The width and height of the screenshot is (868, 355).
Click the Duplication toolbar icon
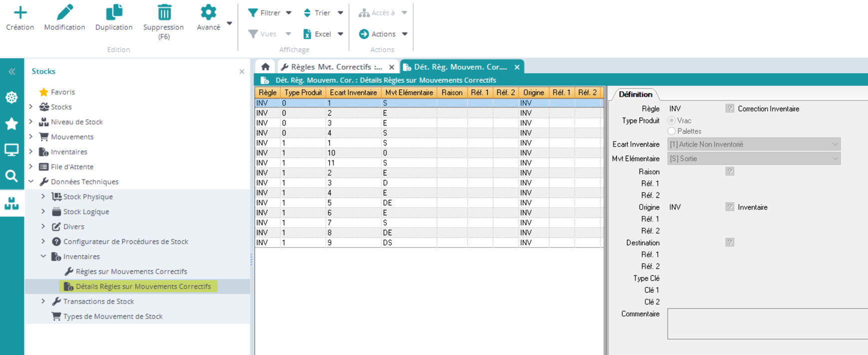(x=114, y=12)
